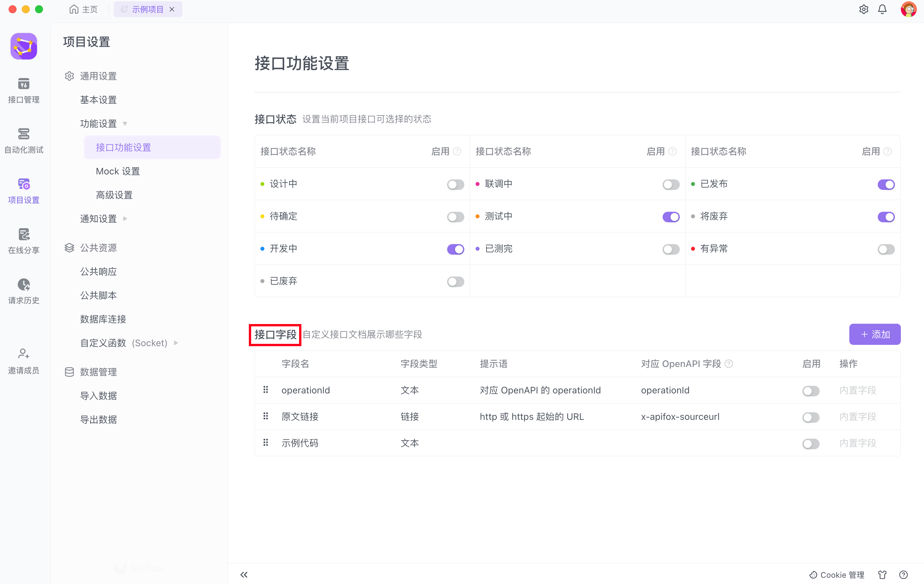Viewport: 924px width, 584px height.
Task: Open settings gear in top bar
Action: coord(864,9)
